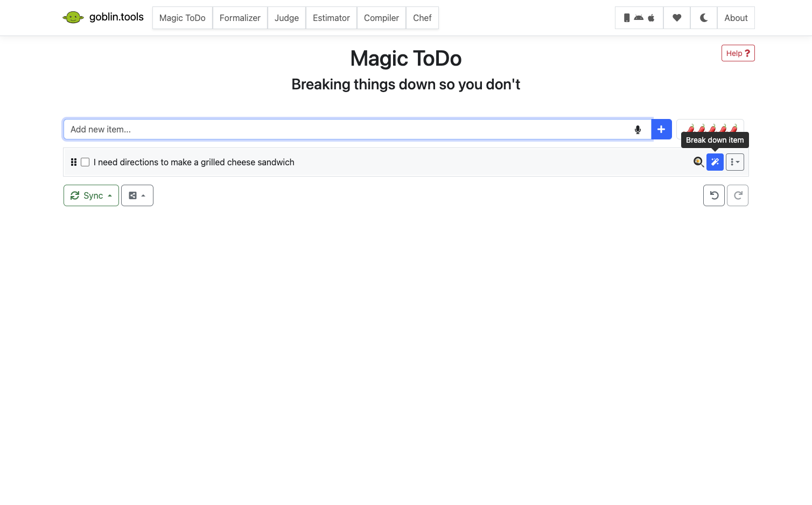Click the goblin.tools site title

(x=116, y=17)
